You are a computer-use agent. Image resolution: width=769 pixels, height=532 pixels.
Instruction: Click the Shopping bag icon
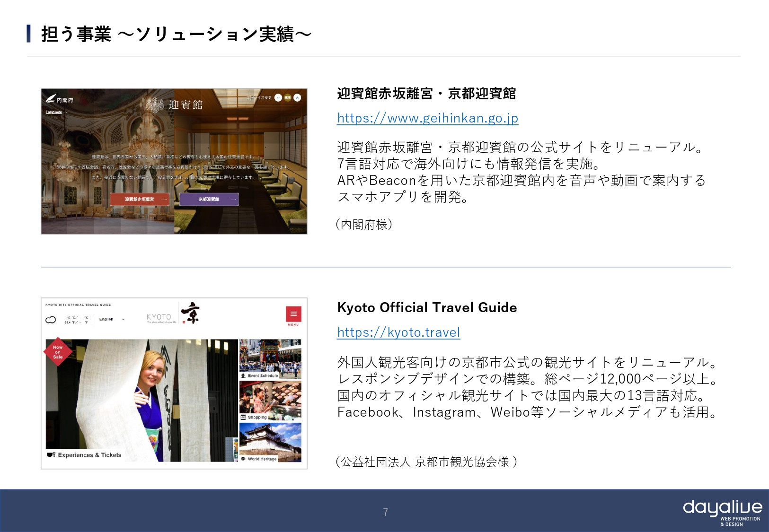click(243, 417)
